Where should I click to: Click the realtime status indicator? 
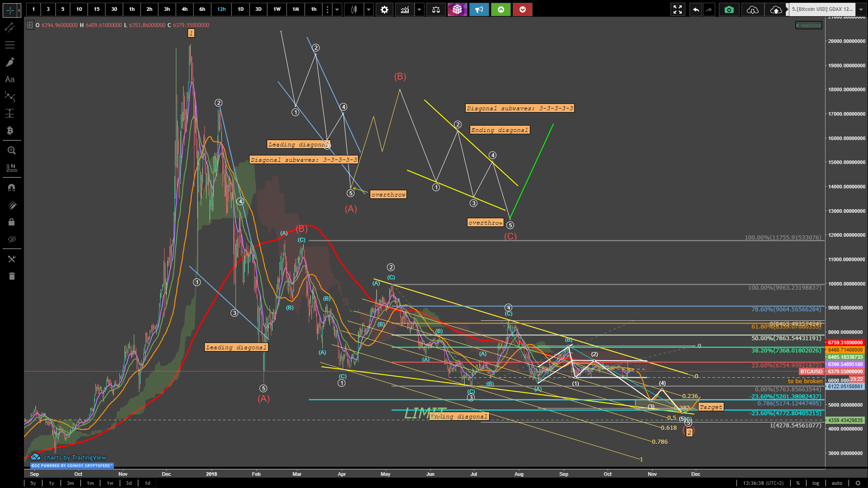tap(809, 25)
